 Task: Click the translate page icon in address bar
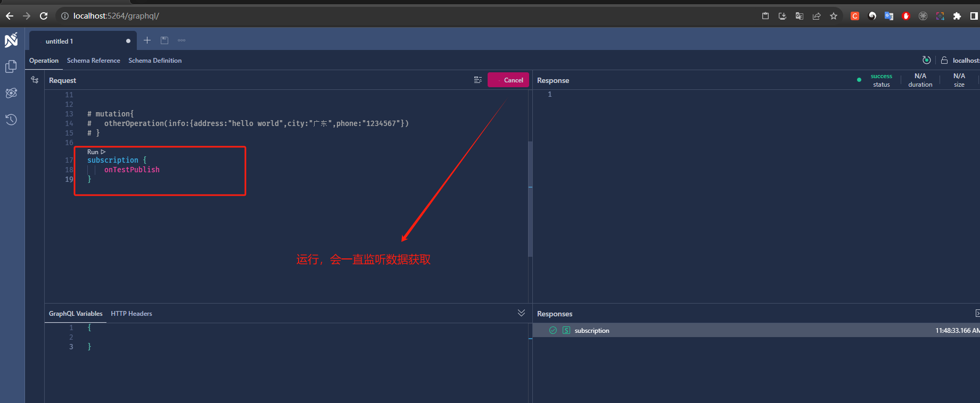click(800, 16)
